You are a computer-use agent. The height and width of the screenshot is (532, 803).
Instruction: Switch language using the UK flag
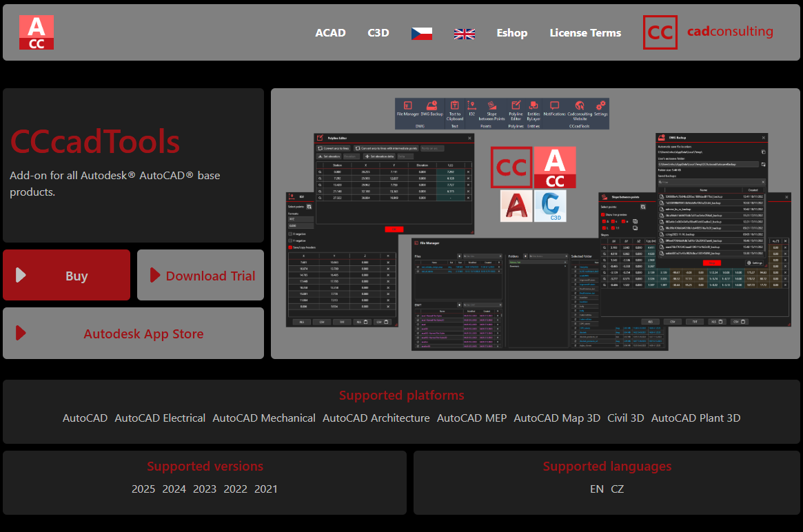pos(465,33)
